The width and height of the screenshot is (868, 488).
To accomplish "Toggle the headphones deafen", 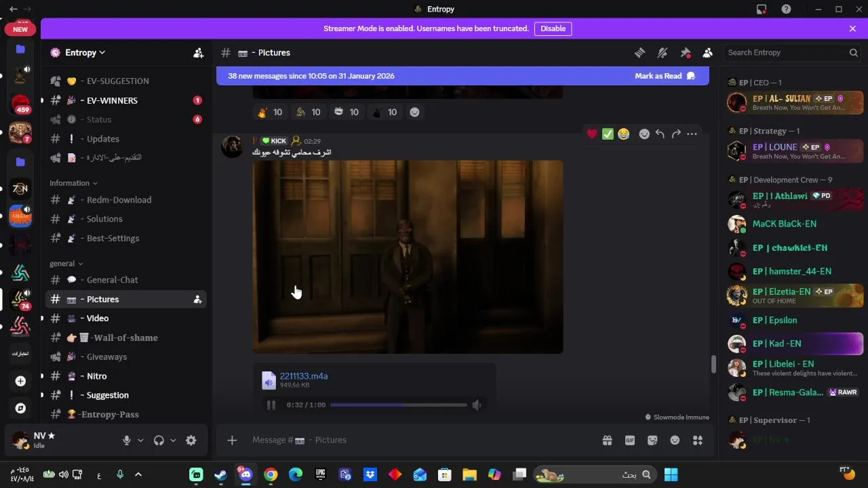I will pos(159,441).
